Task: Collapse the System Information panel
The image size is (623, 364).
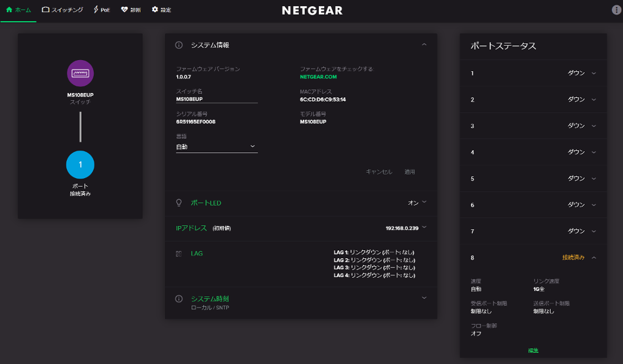Action: pos(424,44)
